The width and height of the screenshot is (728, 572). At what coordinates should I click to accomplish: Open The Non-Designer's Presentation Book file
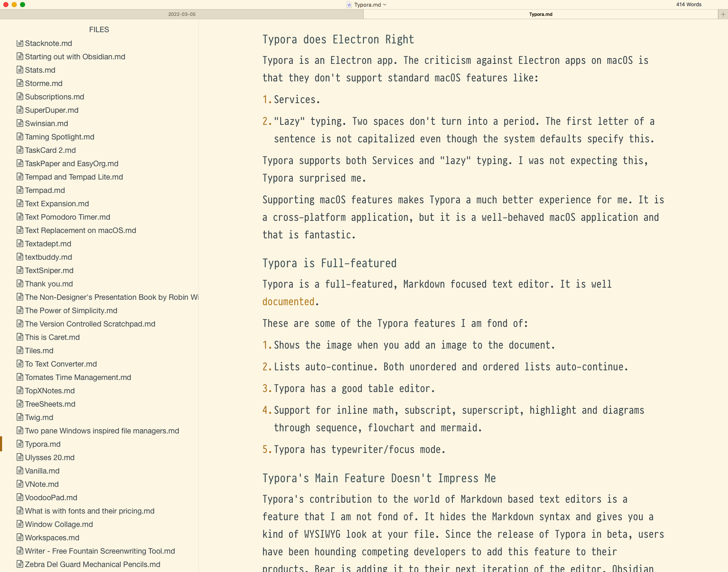click(112, 297)
